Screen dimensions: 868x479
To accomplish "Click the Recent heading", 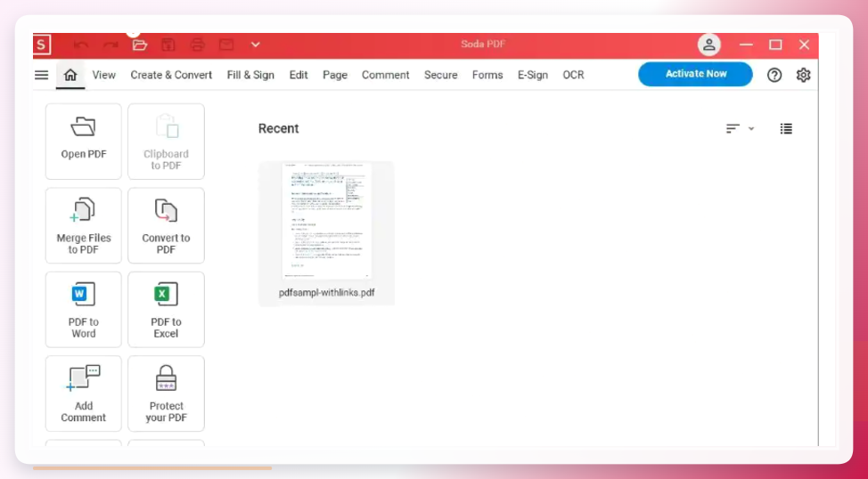I will click(x=278, y=128).
